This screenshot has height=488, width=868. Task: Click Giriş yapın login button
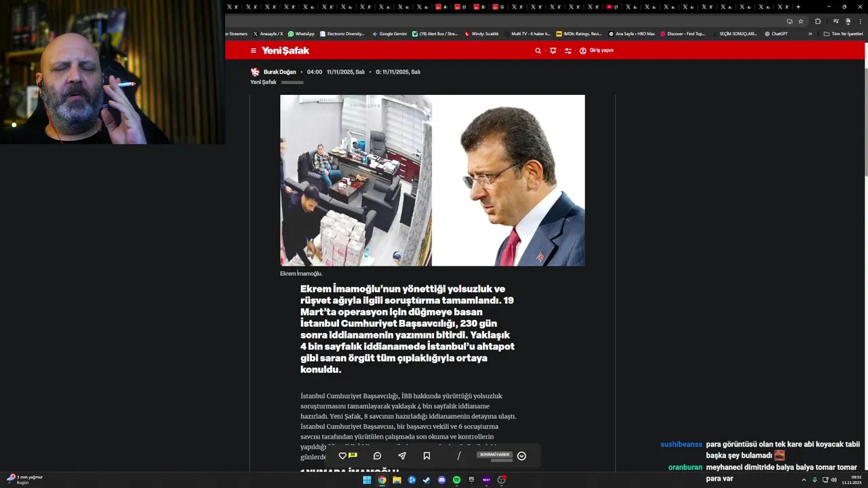pyautogui.click(x=597, y=51)
